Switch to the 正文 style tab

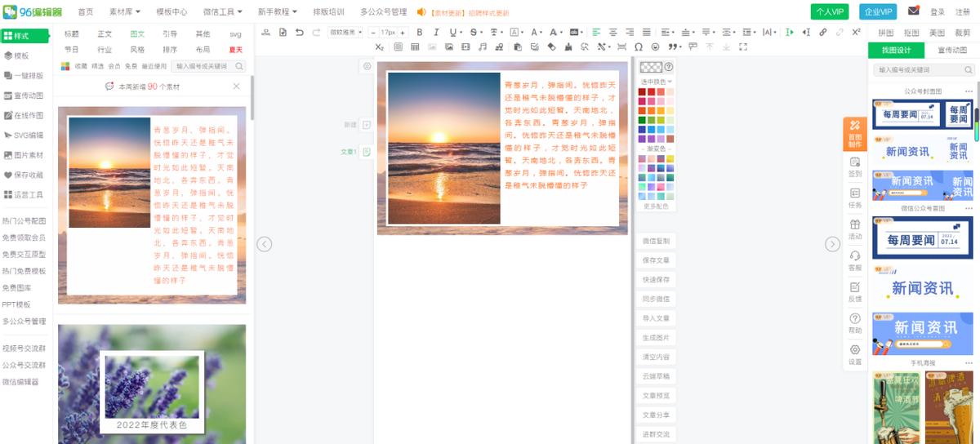click(x=105, y=34)
